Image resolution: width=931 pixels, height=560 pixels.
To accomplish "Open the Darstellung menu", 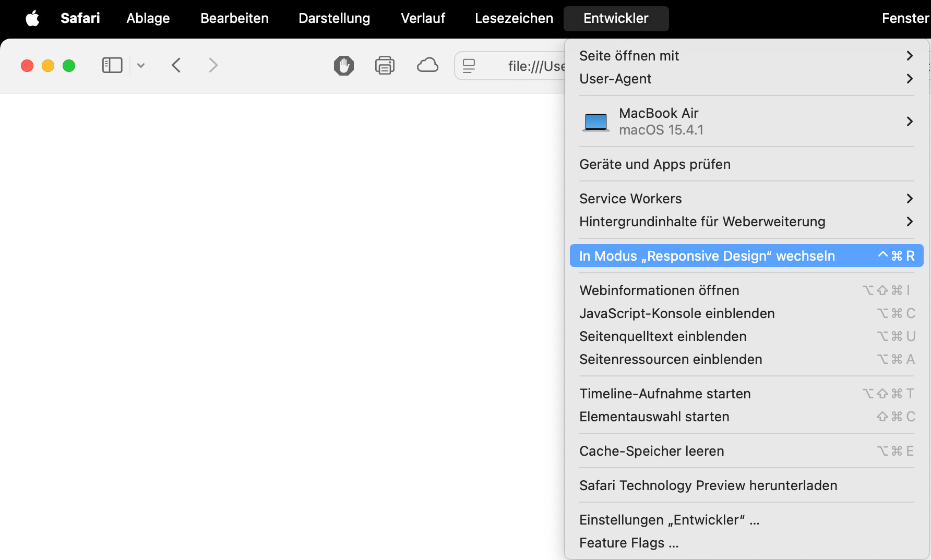I will click(334, 18).
